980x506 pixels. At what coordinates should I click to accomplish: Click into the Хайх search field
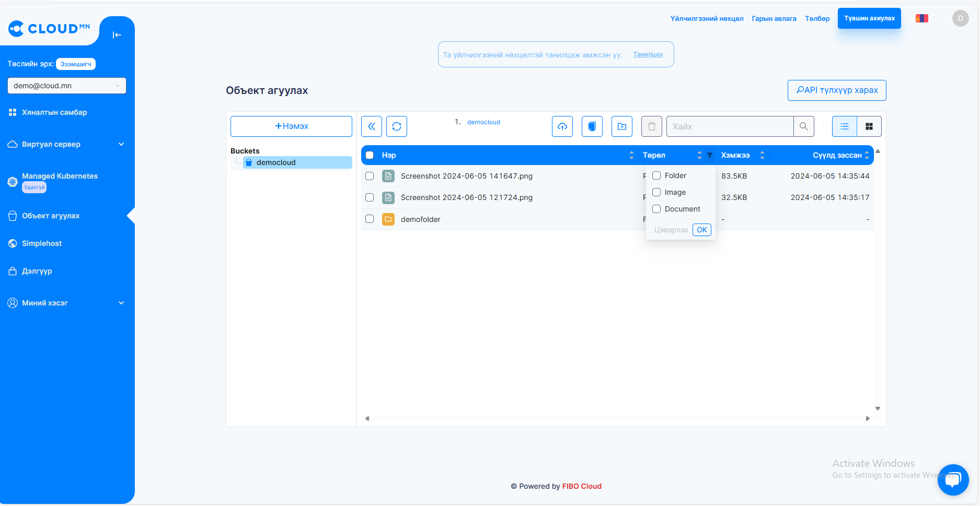pyautogui.click(x=730, y=126)
